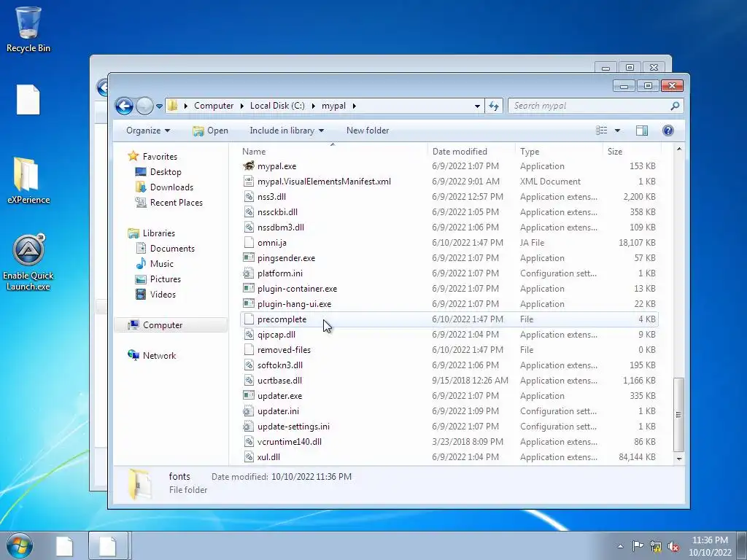This screenshot has height=560, width=747.
Task: Click the Windows Start orb button
Action: [20, 546]
